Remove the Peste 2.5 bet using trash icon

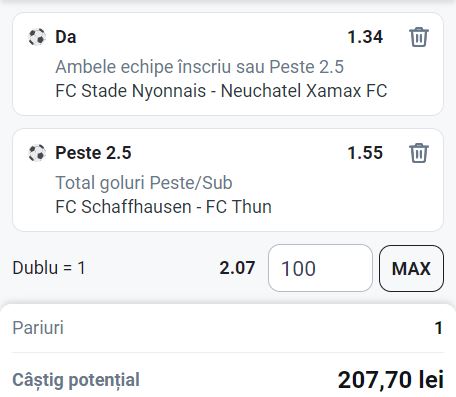click(419, 153)
